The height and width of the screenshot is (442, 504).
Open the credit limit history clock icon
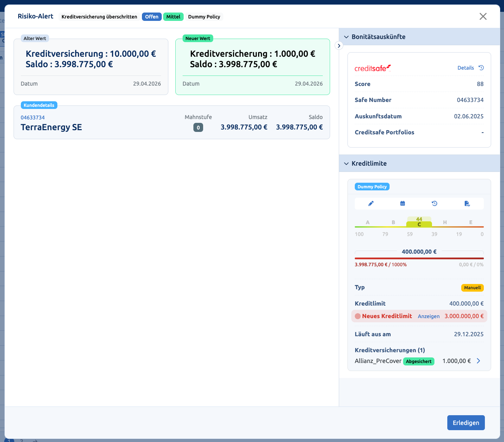(434, 204)
